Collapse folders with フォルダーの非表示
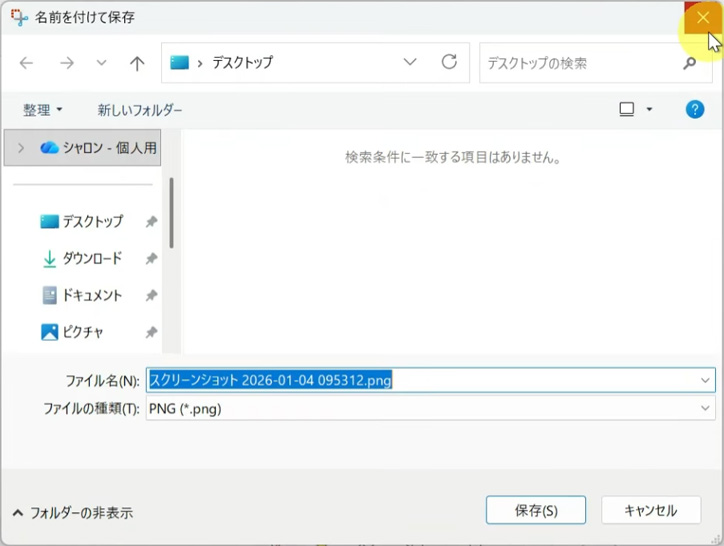724x546 pixels. point(72,512)
